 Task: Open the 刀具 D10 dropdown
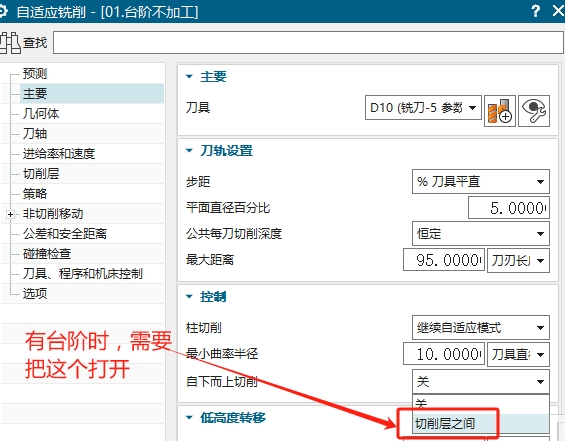click(423, 107)
